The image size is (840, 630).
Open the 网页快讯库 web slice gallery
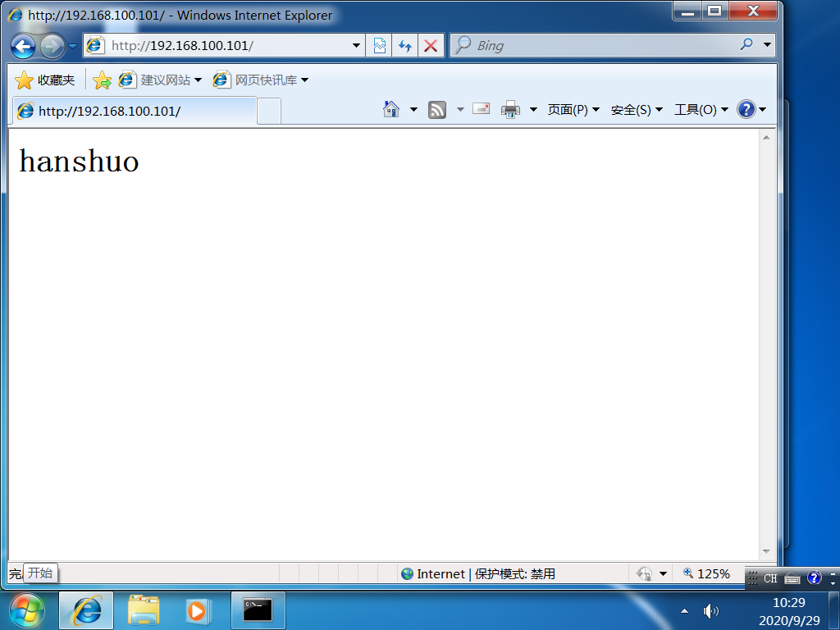(261, 80)
